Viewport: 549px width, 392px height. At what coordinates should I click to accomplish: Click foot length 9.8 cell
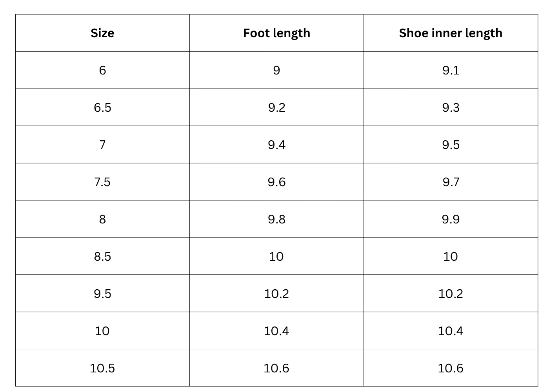(276, 219)
